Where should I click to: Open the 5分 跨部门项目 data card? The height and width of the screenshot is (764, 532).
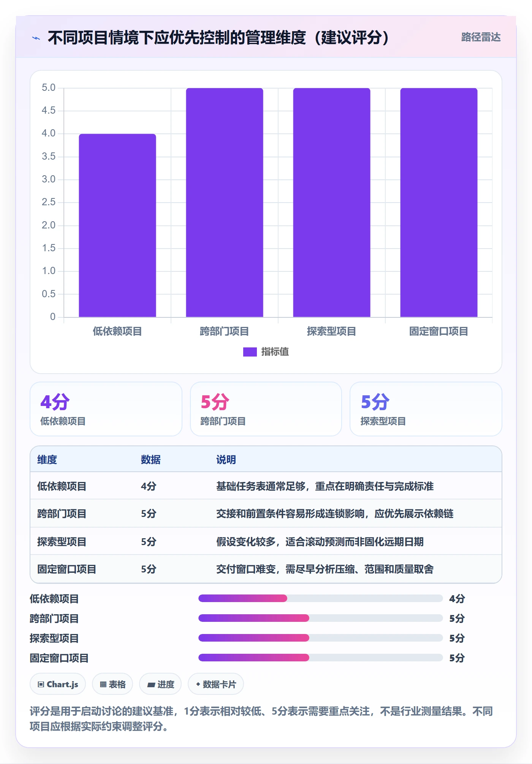click(266, 409)
